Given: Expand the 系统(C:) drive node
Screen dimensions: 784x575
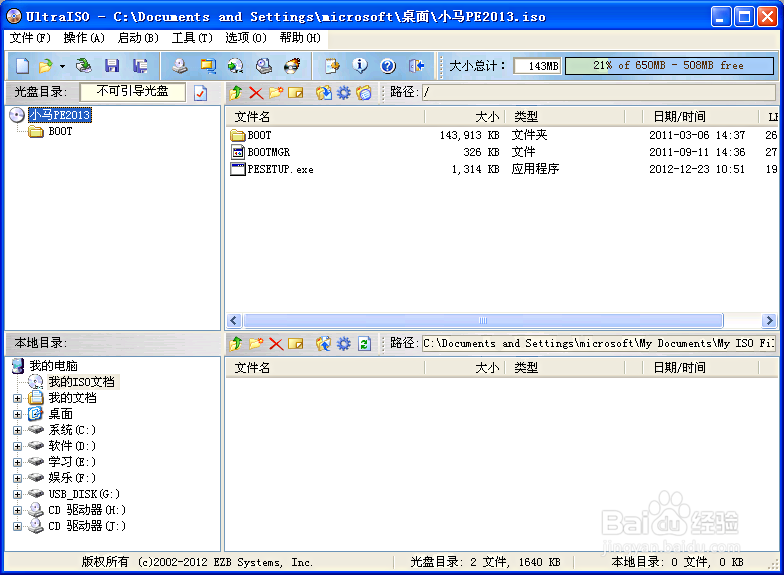Looking at the screenshot, I should [x=18, y=430].
